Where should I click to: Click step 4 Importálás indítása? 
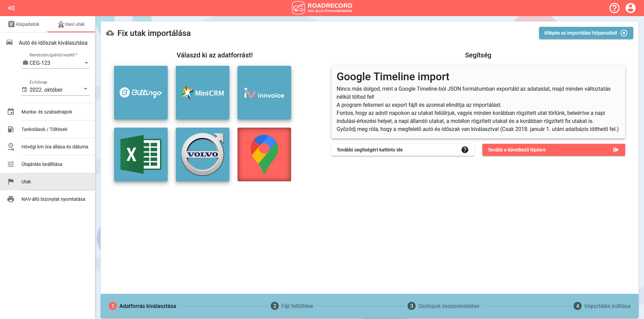point(602,306)
